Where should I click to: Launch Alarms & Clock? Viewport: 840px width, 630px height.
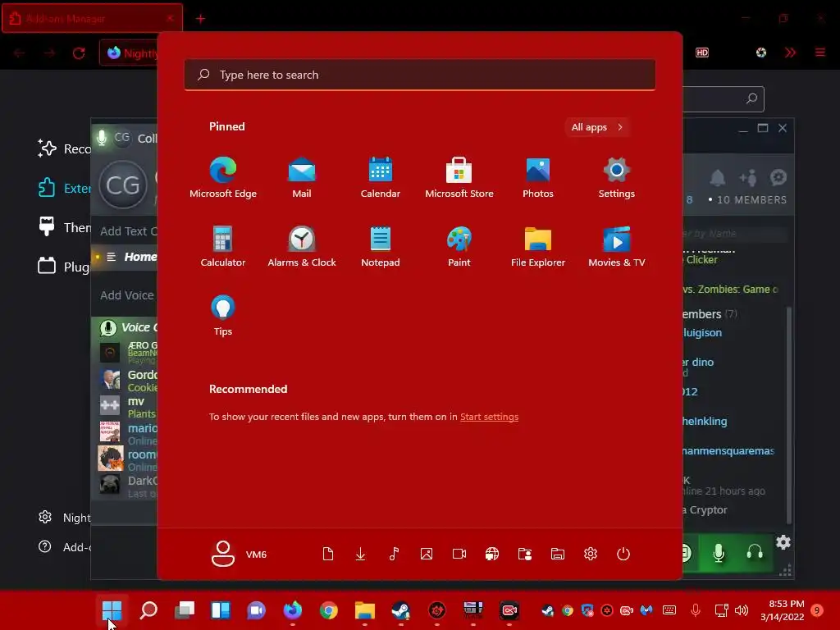tap(302, 247)
